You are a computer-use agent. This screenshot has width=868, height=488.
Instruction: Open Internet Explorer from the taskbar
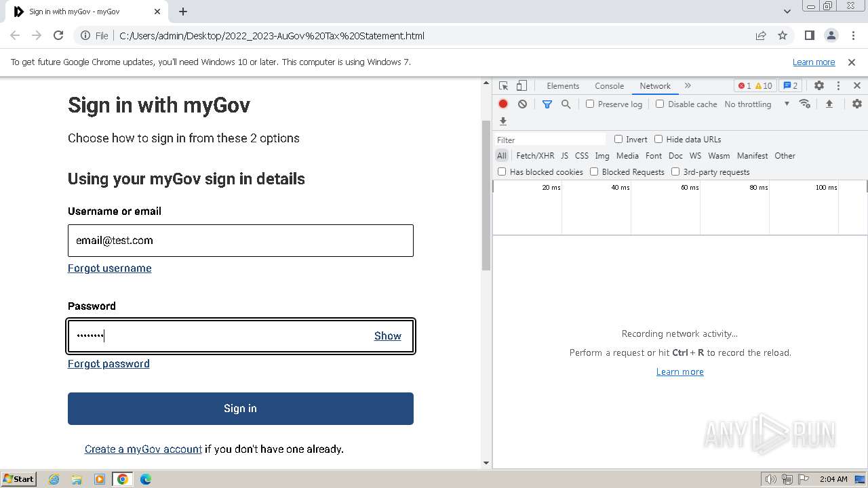tap(54, 479)
